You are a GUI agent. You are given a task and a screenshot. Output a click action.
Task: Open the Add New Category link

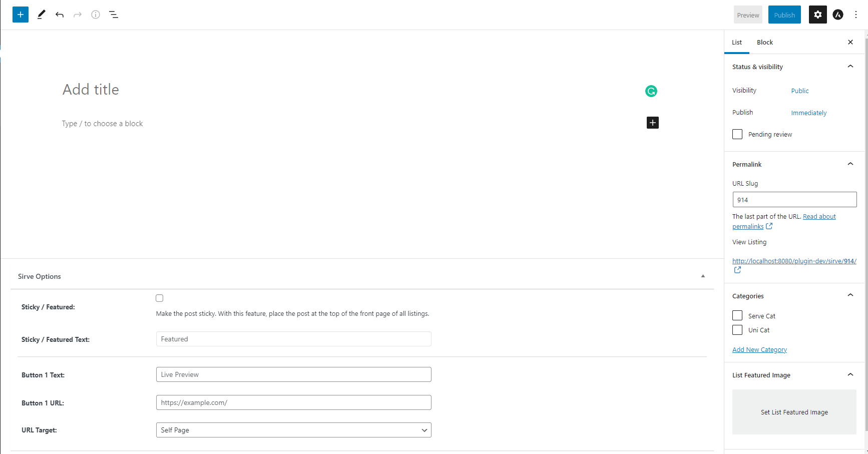[x=759, y=349]
